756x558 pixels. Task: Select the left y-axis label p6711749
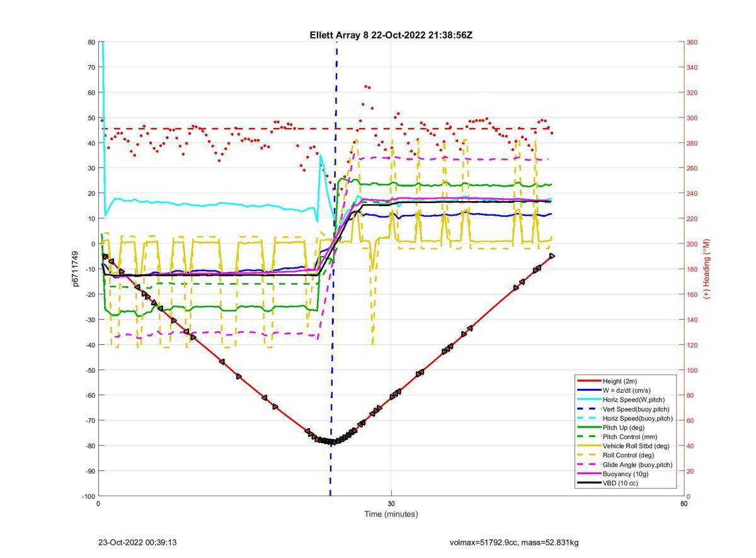[75, 269]
